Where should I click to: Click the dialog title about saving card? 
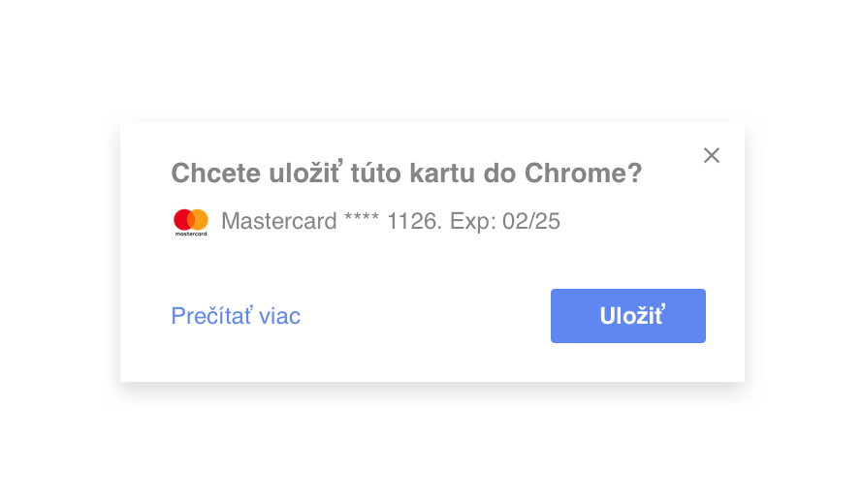click(406, 173)
